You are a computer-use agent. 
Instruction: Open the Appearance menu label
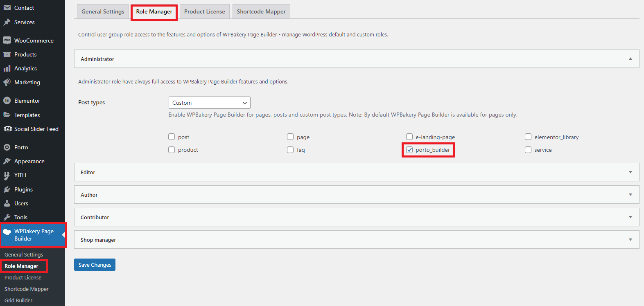(x=29, y=161)
